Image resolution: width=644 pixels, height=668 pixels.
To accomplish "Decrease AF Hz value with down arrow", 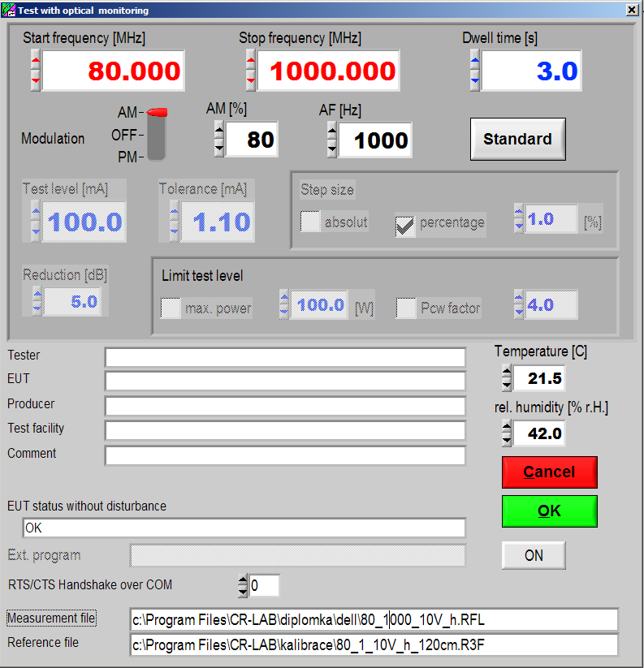I will (332, 149).
